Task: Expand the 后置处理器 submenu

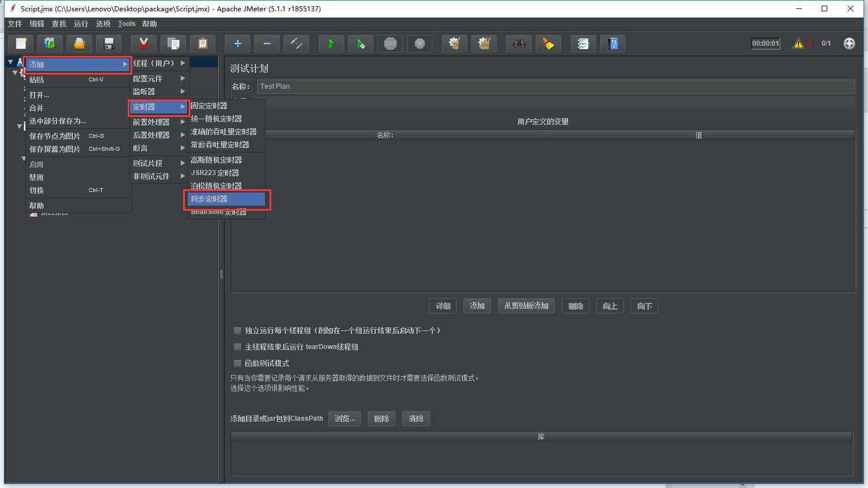Action: 159,135
